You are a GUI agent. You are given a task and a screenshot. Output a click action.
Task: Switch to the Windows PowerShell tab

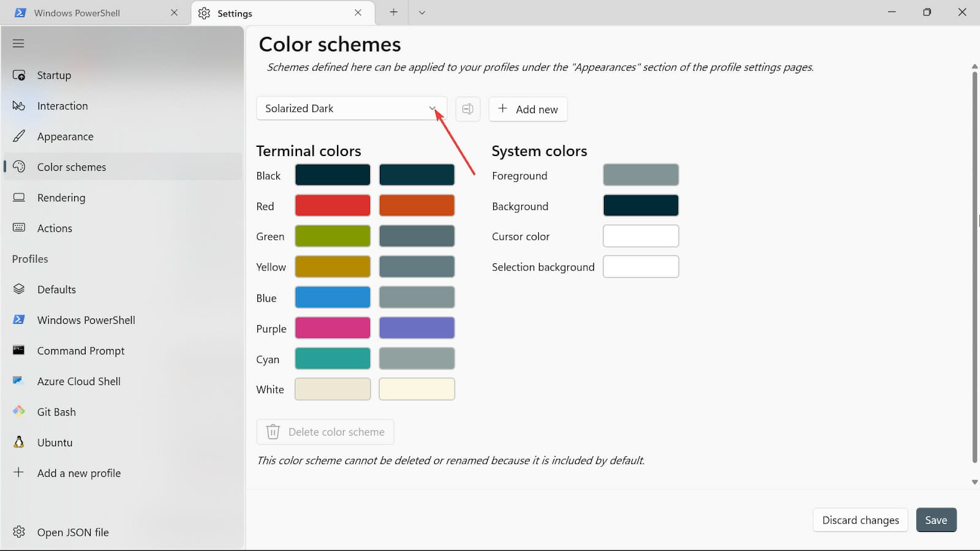point(77,13)
